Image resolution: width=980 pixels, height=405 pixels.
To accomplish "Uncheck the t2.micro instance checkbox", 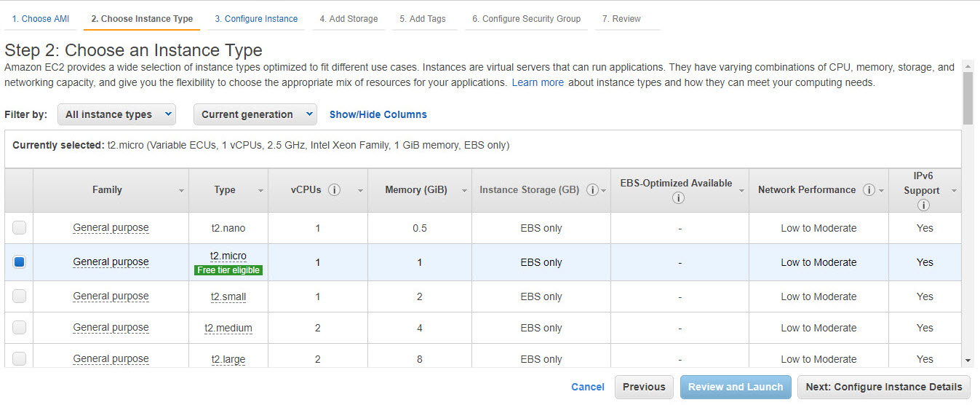I will point(20,262).
